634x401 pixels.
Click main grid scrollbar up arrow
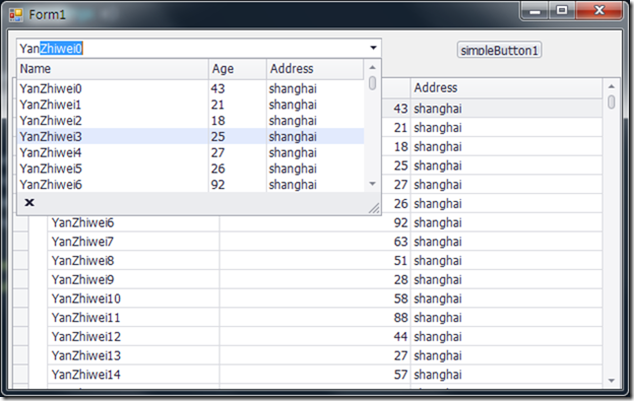pyautogui.click(x=611, y=86)
